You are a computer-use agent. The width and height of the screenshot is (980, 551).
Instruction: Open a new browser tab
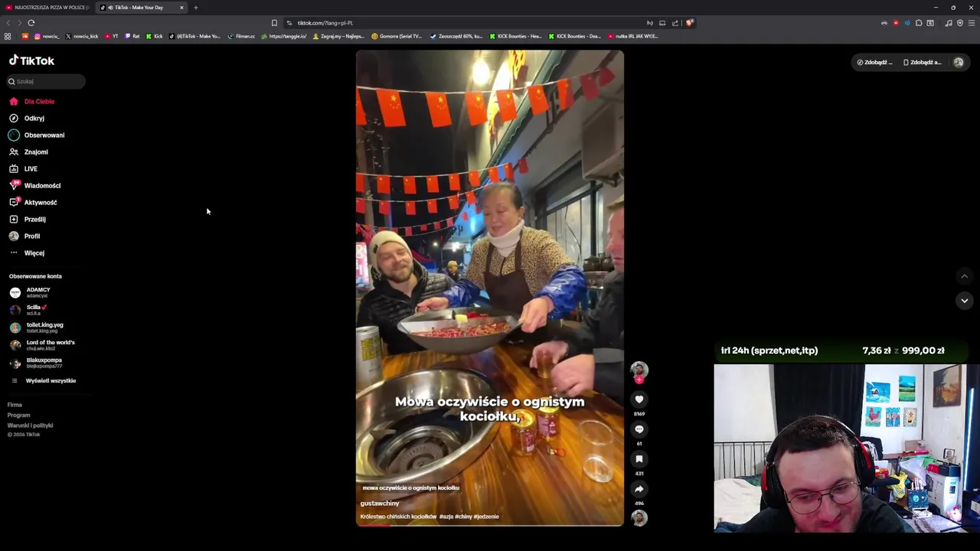(196, 8)
